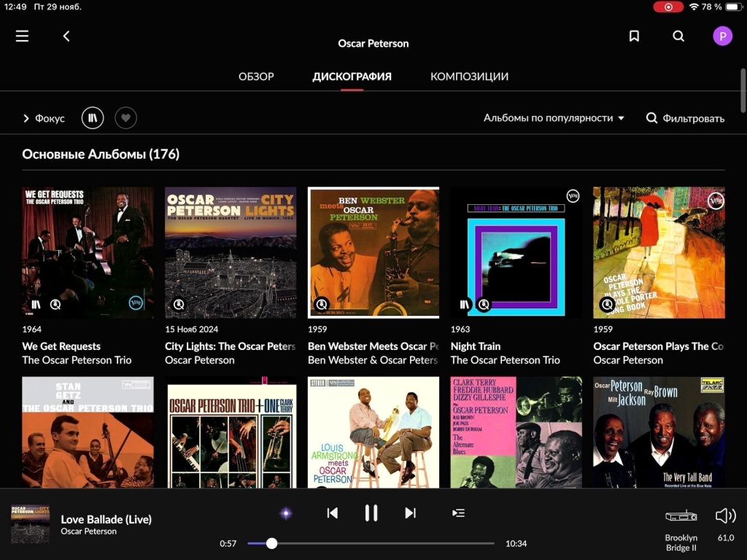Click Oscar Peterson Plays The Cole title
Viewport: 747px width, 560px height.
tap(659, 346)
